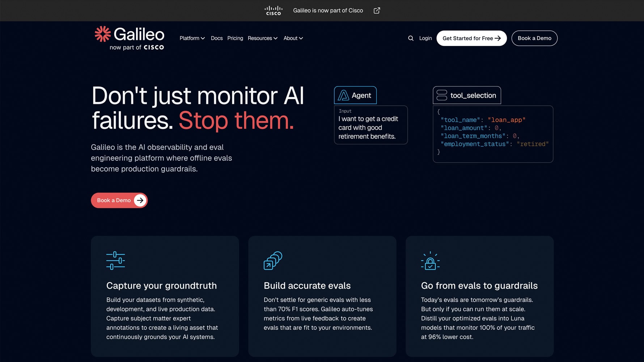Open the Pricing menu item
Image resolution: width=644 pixels, height=362 pixels.
point(235,38)
